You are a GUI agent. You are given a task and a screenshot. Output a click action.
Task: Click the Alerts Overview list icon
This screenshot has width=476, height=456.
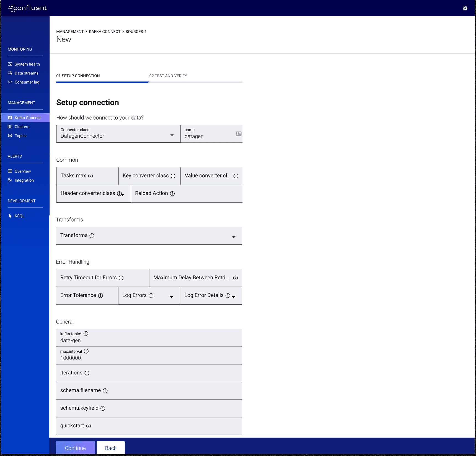click(x=10, y=171)
